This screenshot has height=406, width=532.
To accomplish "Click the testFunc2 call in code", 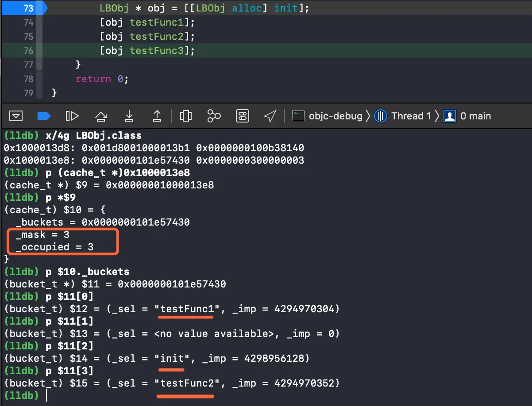I will (x=156, y=36).
